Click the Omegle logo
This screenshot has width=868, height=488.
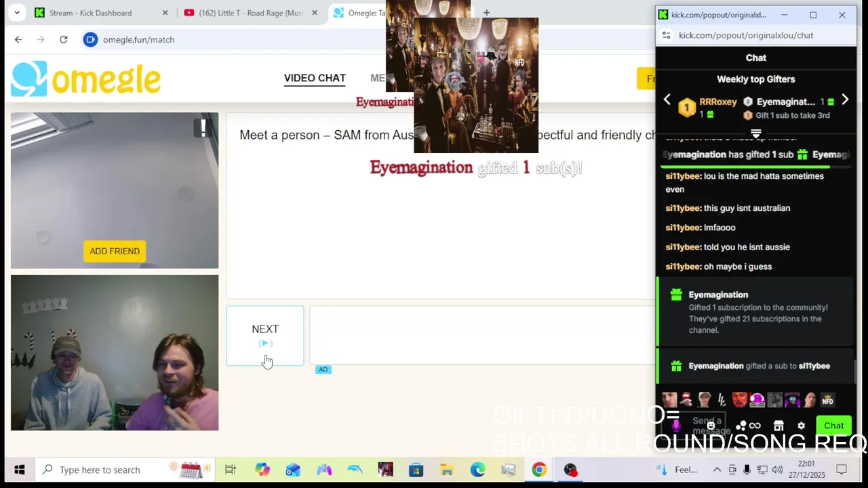(x=86, y=79)
